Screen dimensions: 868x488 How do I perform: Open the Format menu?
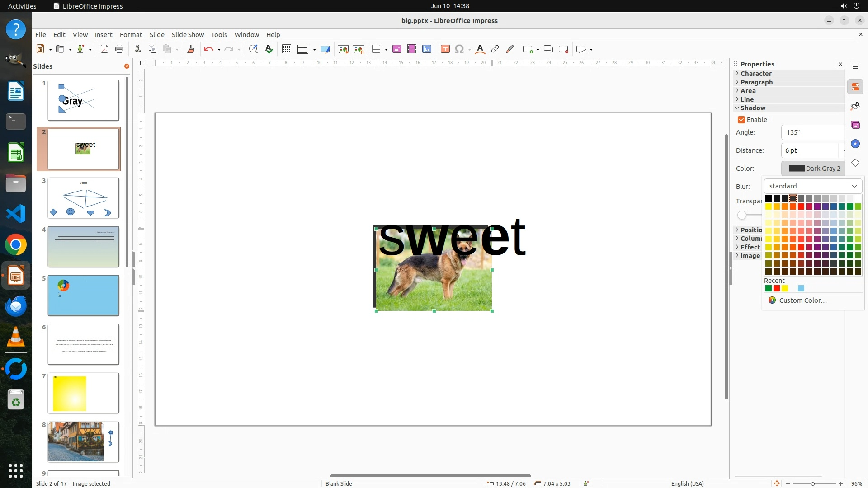point(131,35)
